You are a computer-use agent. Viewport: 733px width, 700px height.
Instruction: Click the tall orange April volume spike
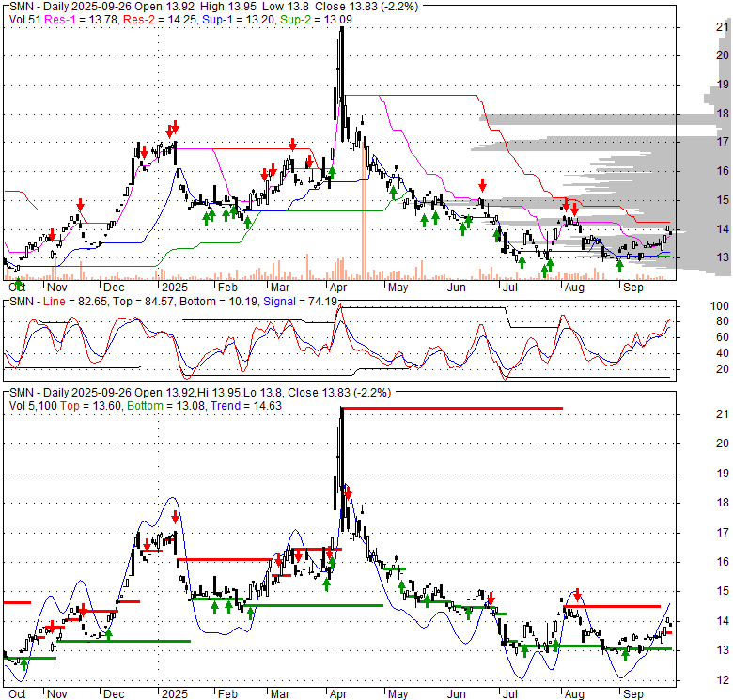[364, 210]
